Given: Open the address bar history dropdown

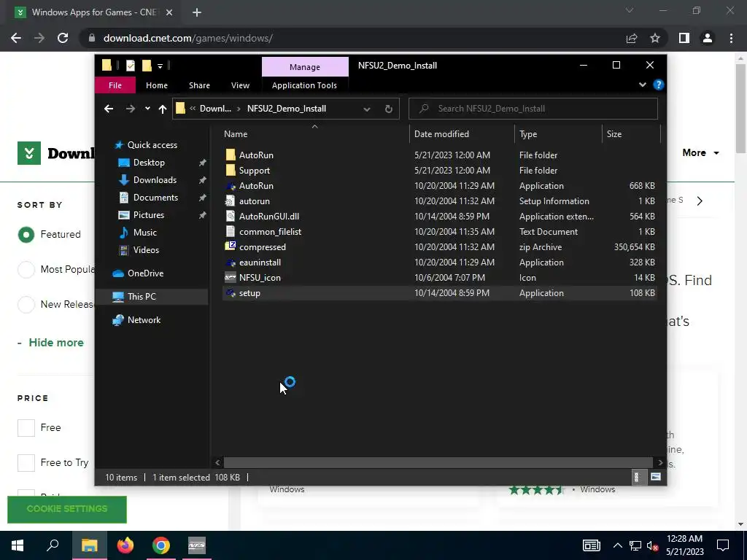Looking at the screenshot, I should pos(367,109).
